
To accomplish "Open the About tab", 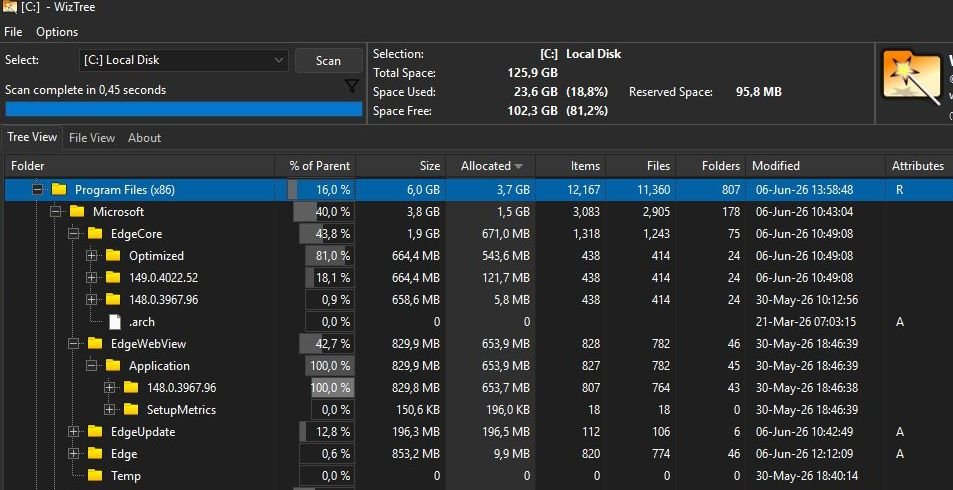I will pyautogui.click(x=145, y=138).
